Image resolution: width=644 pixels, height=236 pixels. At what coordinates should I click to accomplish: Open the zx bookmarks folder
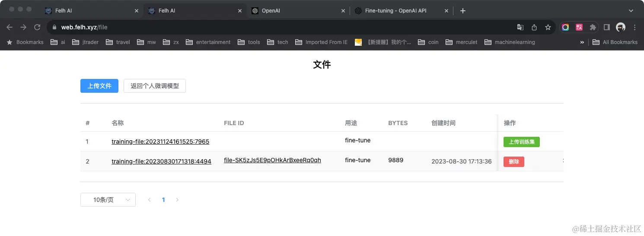pyautogui.click(x=171, y=42)
